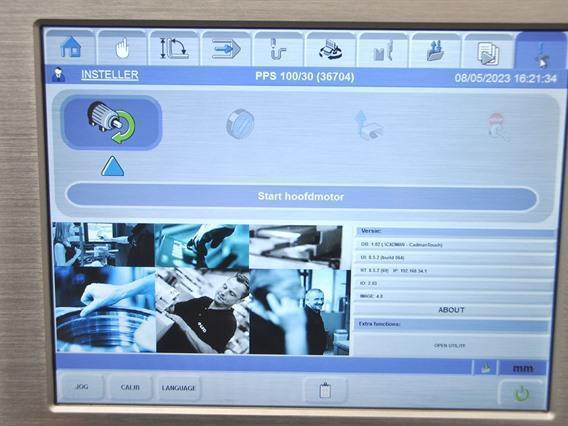The height and width of the screenshot is (426, 568).
Task: Click the smiling man waving photo
Action: [300, 312]
